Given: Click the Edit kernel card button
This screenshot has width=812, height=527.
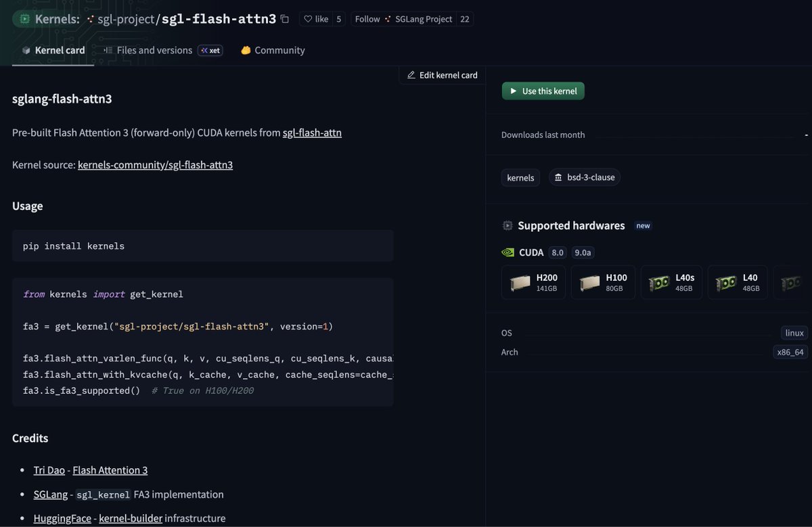Looking at the screenshot, I should (443, 75).
